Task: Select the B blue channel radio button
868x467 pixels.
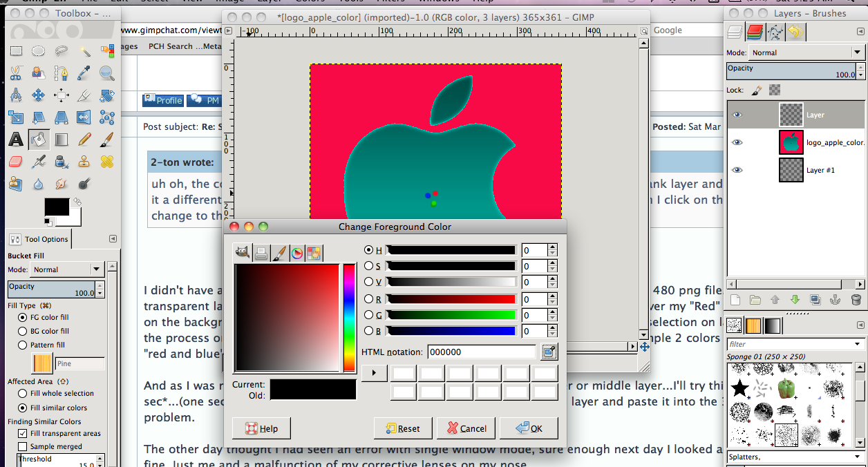Action: (x=368, y=331)
